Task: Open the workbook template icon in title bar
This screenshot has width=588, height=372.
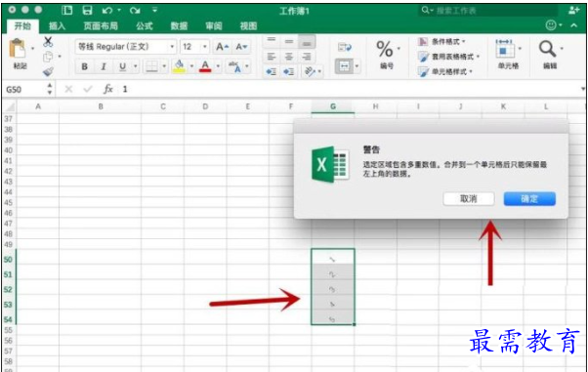Action: pos(66,10)
